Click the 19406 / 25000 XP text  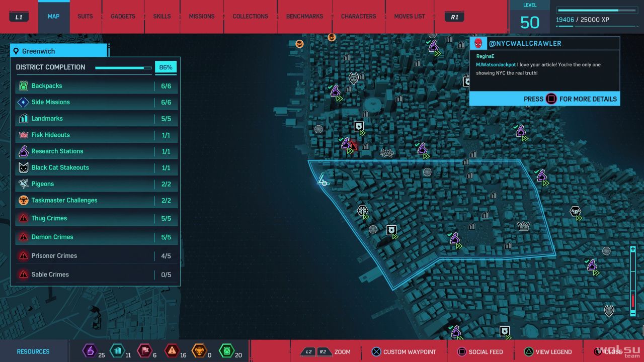point(583,20)
